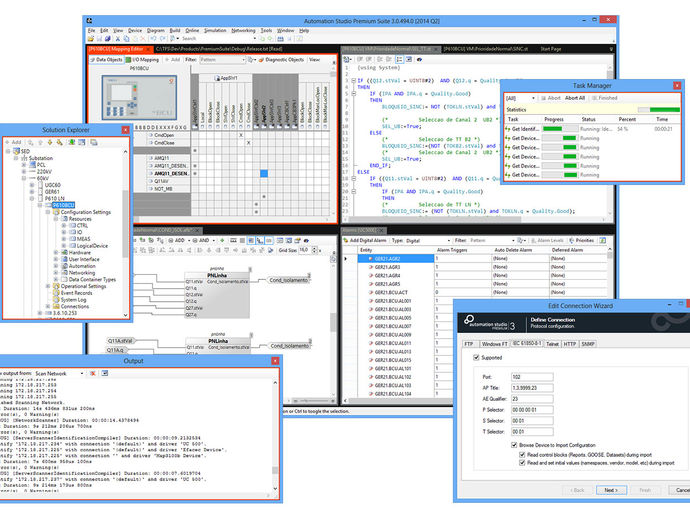
Task: Expand the 220kV node in Solution Explorer
Action: coord(24,172)
